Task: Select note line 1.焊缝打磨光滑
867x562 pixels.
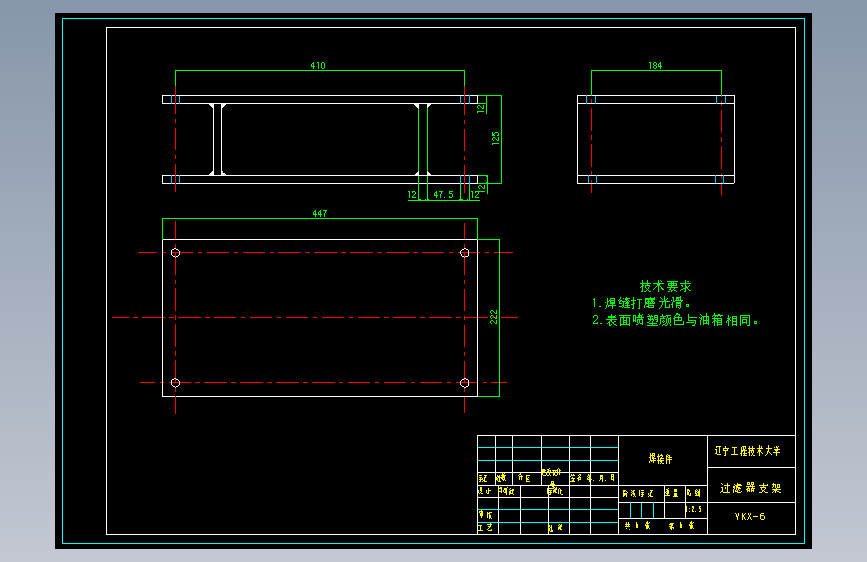Action: [x=641, y=303]
